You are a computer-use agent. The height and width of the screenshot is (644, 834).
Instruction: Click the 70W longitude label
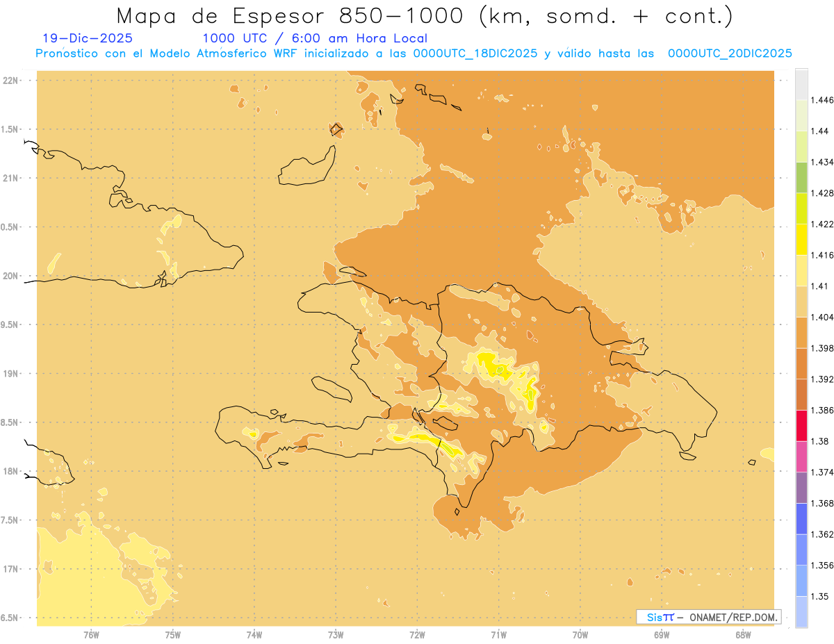pyautogui.click(x=580, y=635)
